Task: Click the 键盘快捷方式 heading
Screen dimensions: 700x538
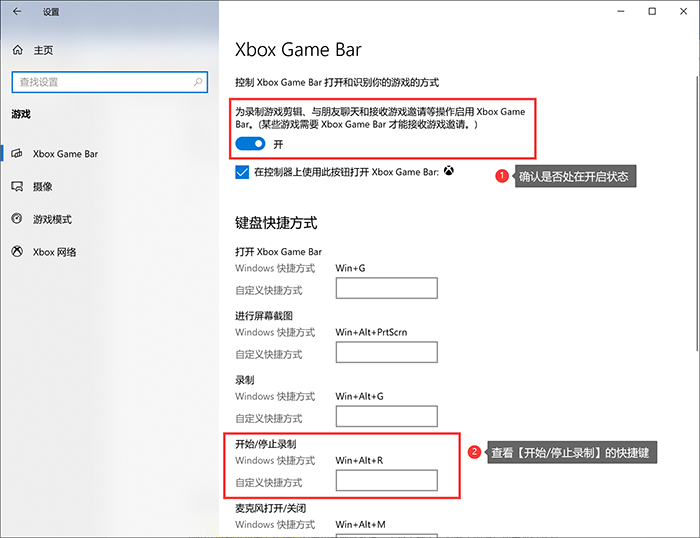Action: (276, 222)
